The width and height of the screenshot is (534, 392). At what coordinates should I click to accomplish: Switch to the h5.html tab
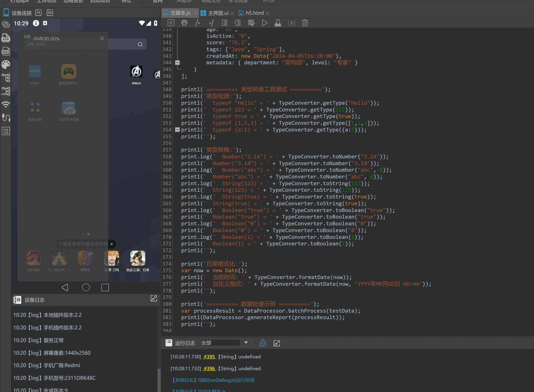coord(254,13)
